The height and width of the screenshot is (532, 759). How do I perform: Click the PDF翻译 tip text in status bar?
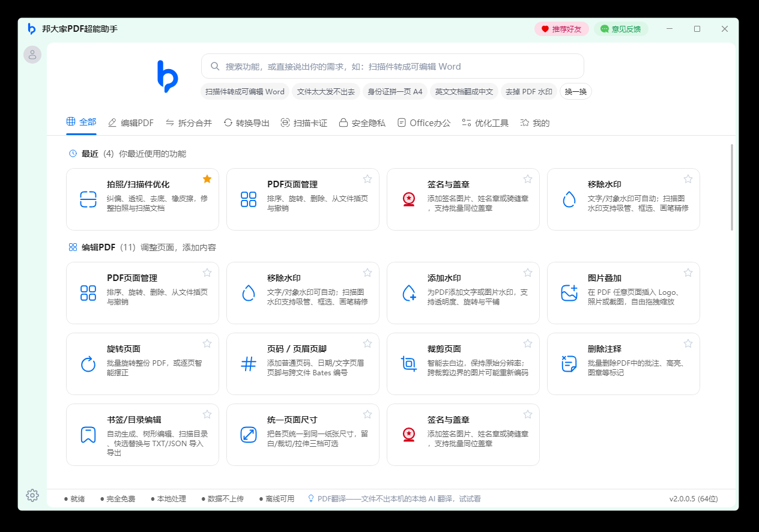click(x=399, y=498)
